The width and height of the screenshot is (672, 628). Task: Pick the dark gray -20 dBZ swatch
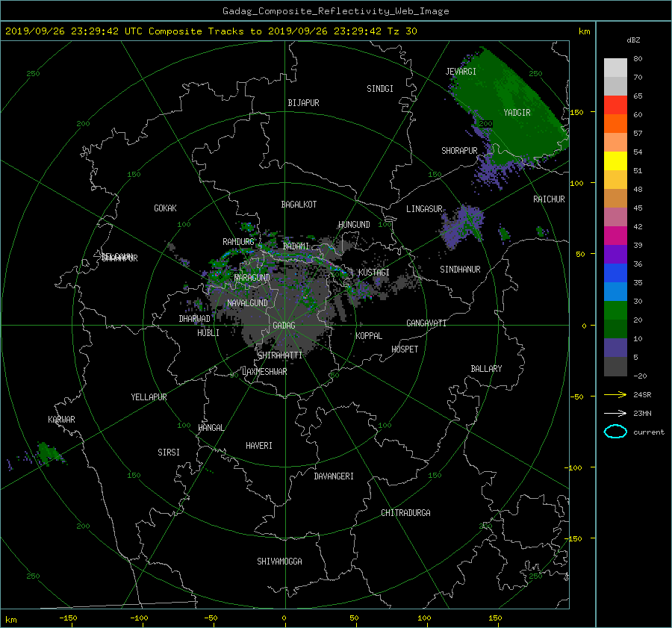tap(615, 367)
